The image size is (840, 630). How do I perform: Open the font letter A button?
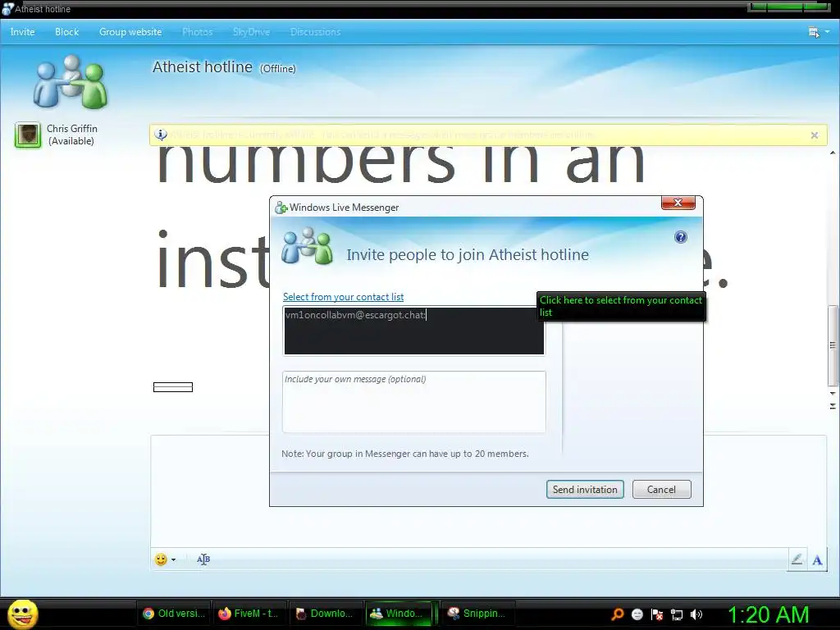(x=817, y=559)
